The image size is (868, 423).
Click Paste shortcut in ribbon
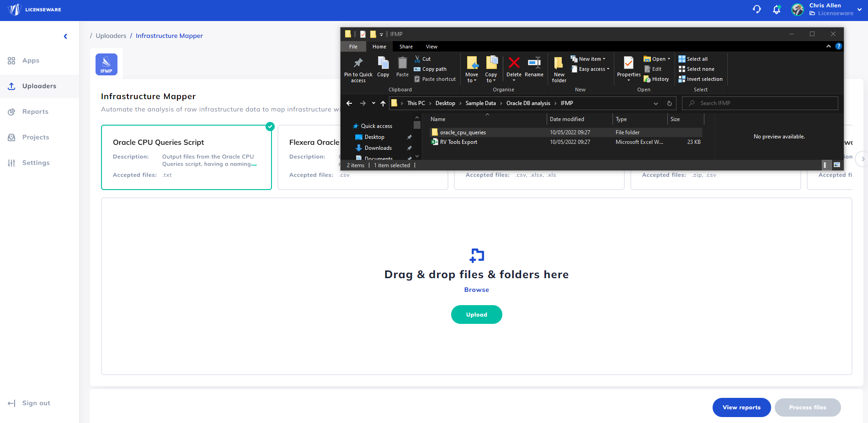point(435,79)
